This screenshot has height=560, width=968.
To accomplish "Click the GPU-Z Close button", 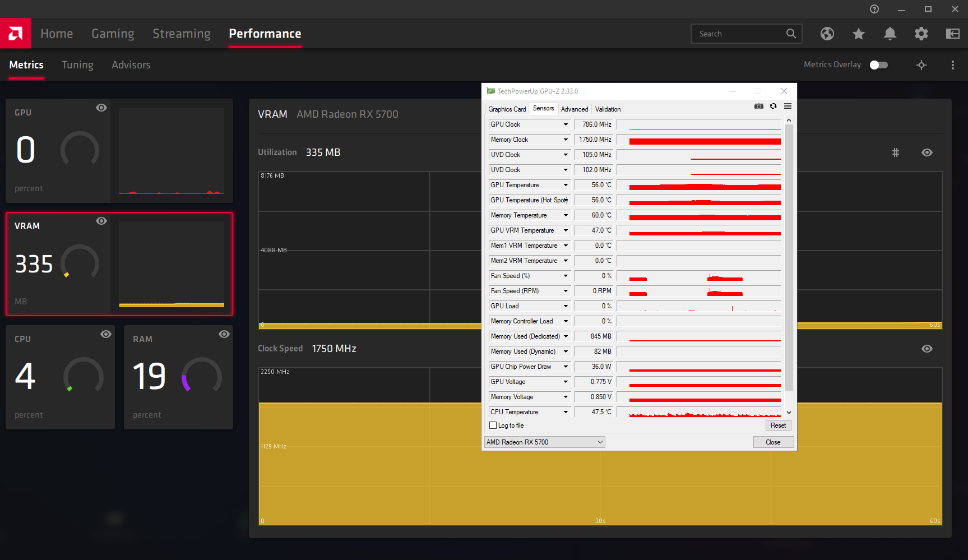I will tap(773, 442).
